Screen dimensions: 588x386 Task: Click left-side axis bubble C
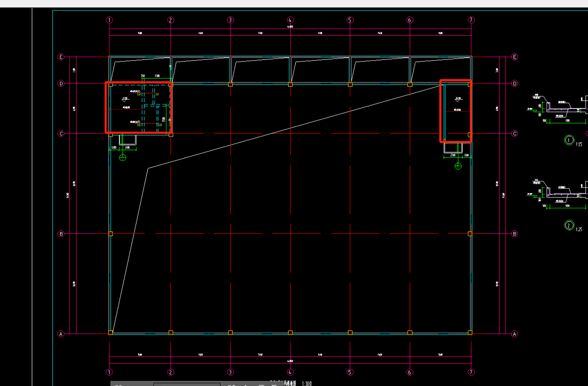(x=61, y=134)
